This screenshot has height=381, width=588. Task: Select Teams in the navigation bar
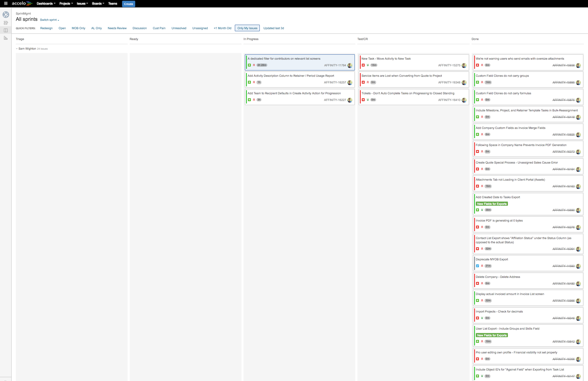(113, 4)
